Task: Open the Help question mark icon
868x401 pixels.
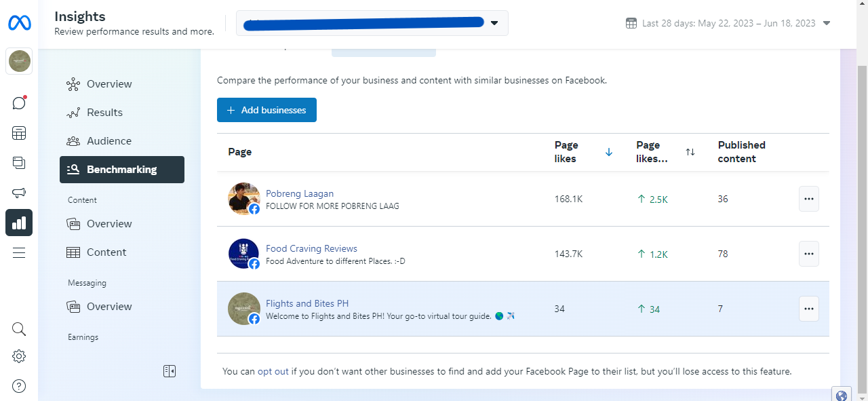Action: (x=19, y=386)
